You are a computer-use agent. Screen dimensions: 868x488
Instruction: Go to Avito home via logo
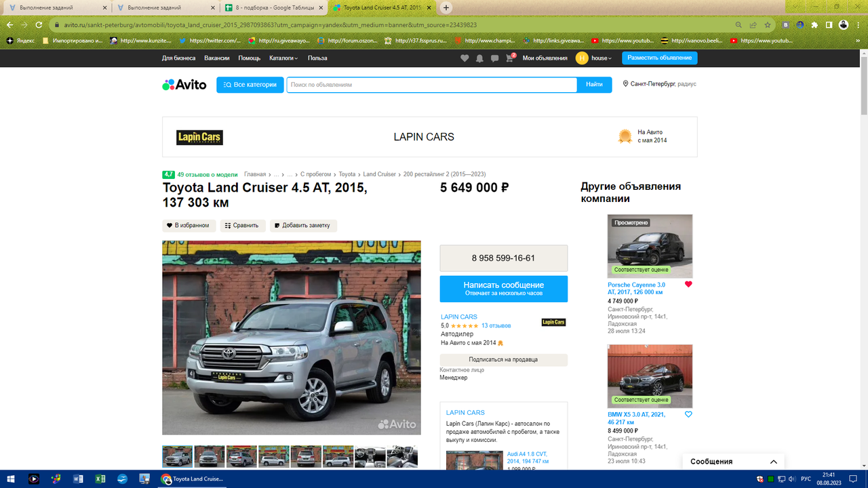pos(184,85)
